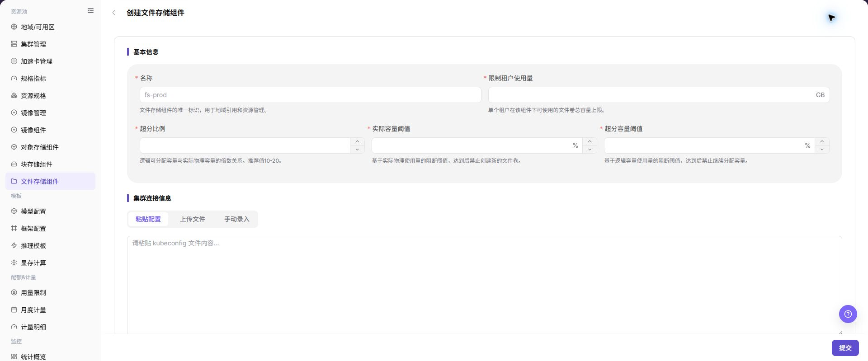Click the 框架配置 frame icon
The width and height of the screenshot is (868, 361).
[14, 229]
